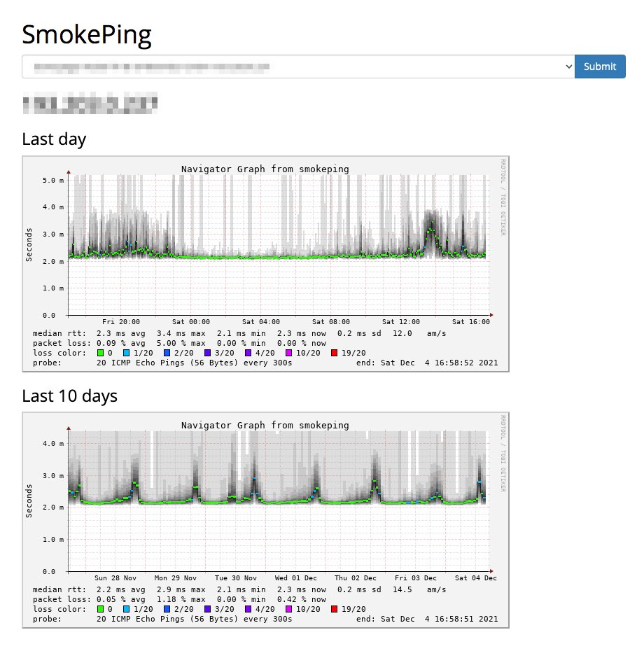
Task: Click the "Mon 29 Nov" date axis label
Action: 176,577
